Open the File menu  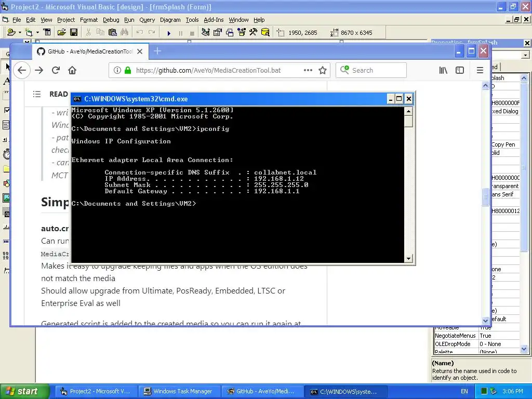[17, 20]
